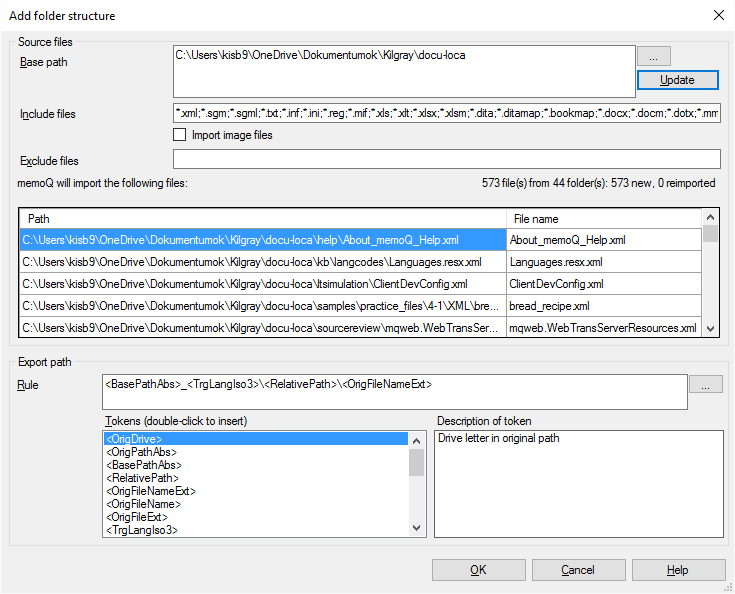Viewport: 735px width, 594px height.
Task: Click the Include files filter field
Action: [x=446, y=113]
